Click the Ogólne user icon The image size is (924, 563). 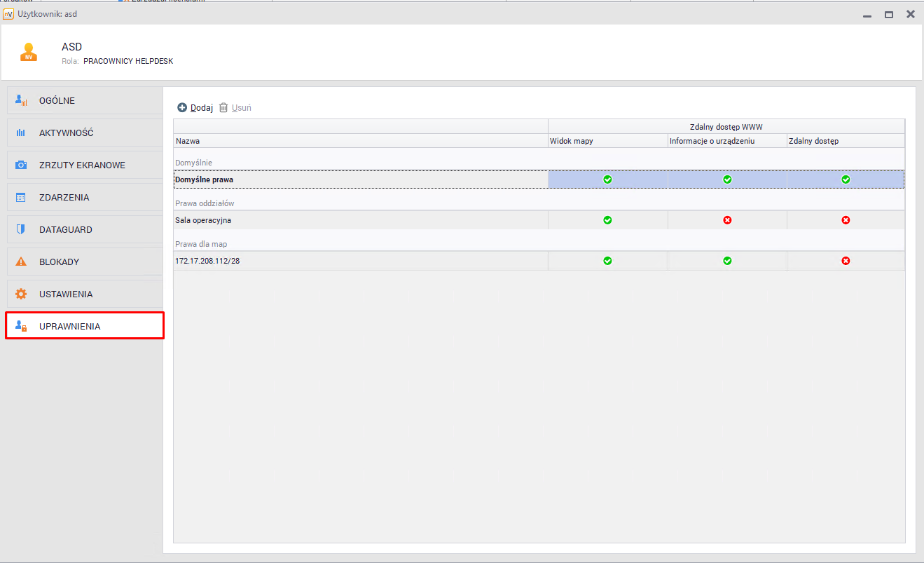tap(21, 100)
